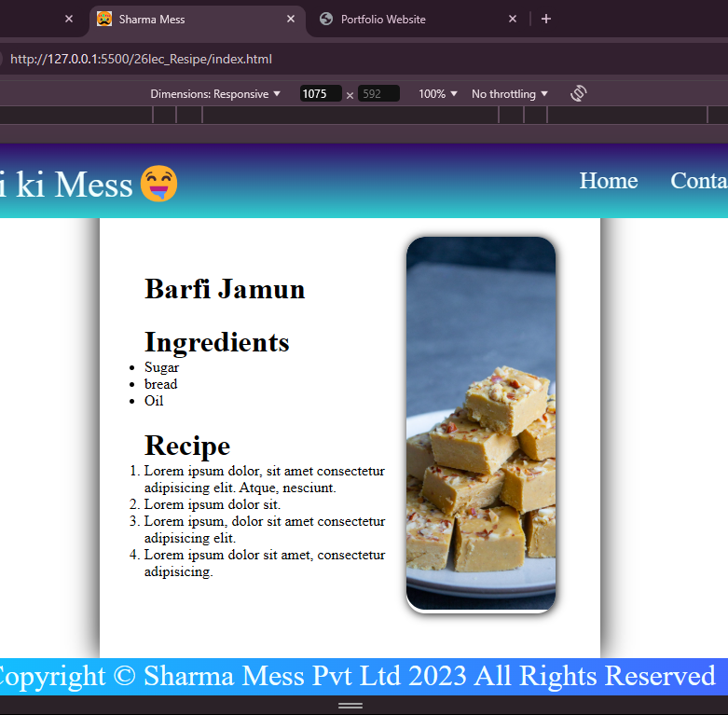The image size is (728, 715).
Task: Click the Portfolio Website globe icon
Action: (x=325, y=19)
